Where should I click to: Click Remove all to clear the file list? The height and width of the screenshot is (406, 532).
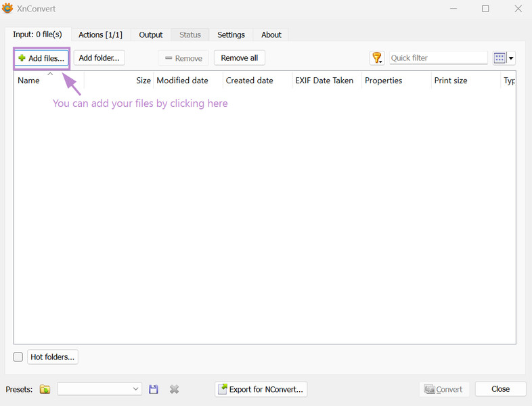pos(239,58)
